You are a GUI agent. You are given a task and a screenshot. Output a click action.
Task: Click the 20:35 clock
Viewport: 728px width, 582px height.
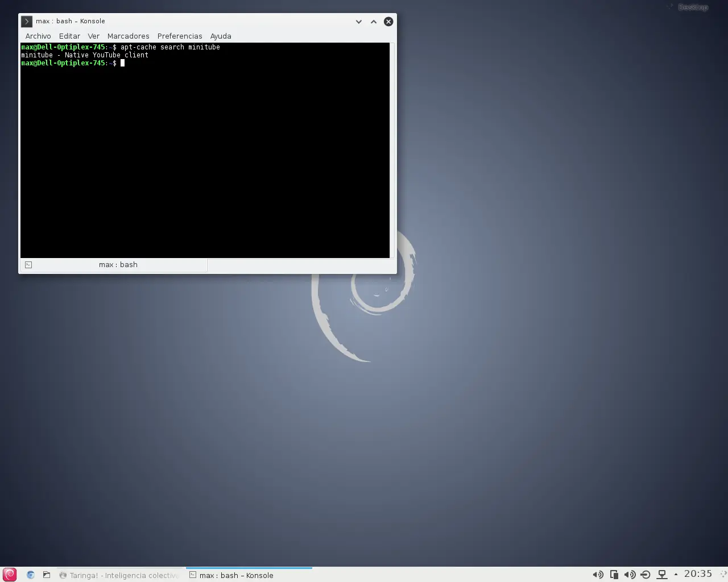point(698,574)
